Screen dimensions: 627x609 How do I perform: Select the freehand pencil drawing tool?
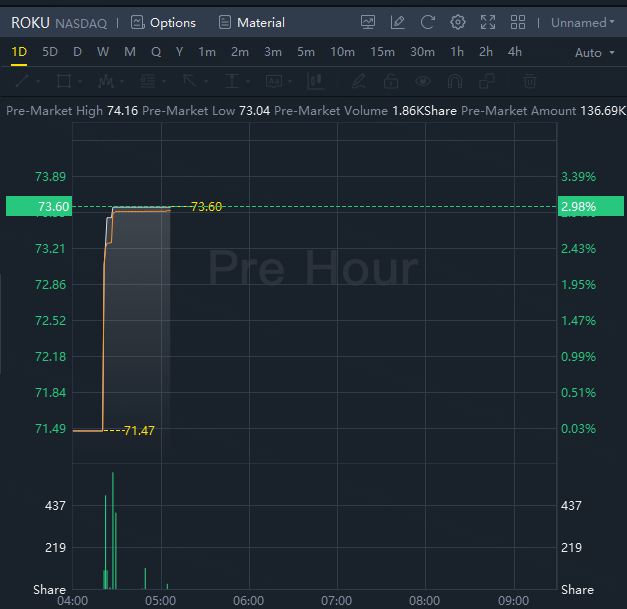click(x=358, y=81)
